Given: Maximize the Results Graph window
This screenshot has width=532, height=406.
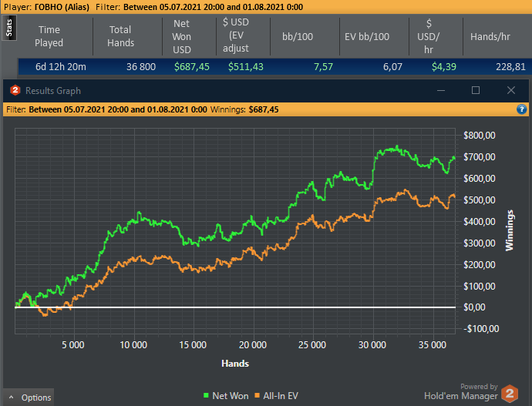Looking at the screenshot, I should (476, 90).
